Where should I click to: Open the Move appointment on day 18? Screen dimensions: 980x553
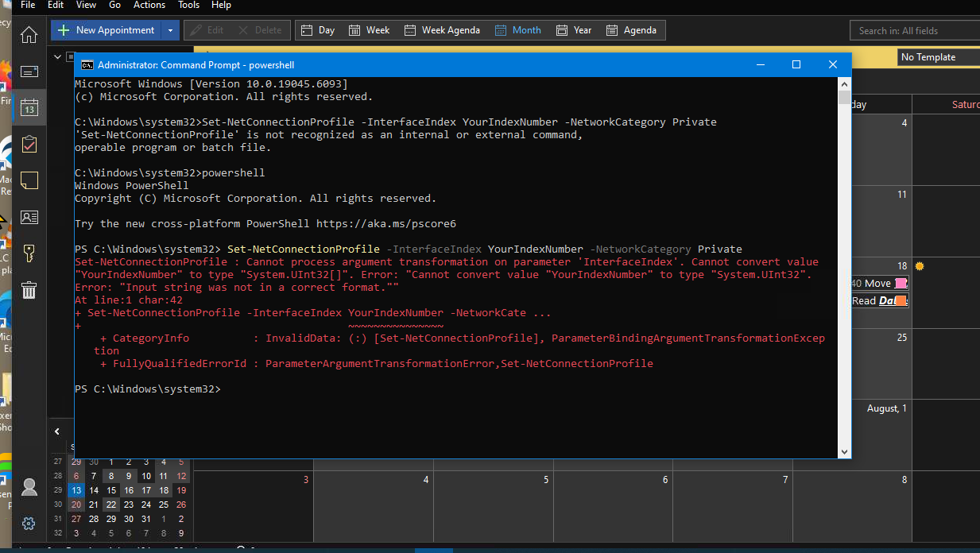click(879, 283)
